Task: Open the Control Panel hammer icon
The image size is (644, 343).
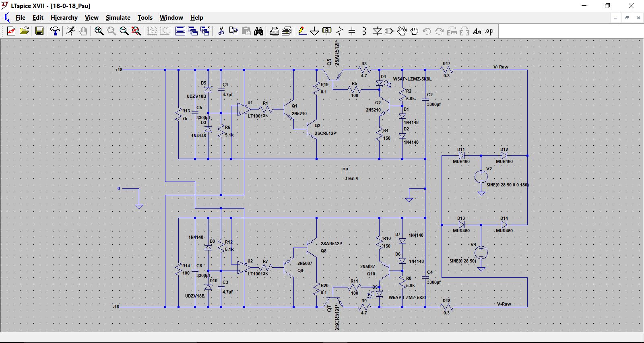Action: (x=55, y=31)
